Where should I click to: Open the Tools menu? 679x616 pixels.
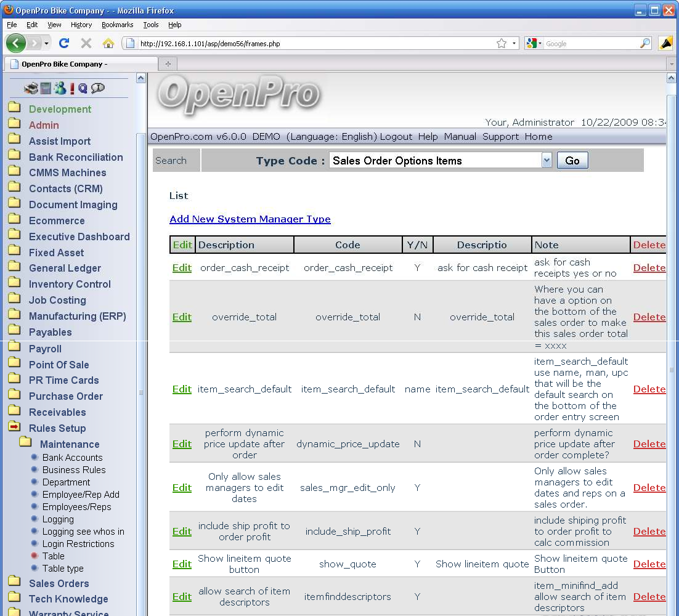[151, 25]
